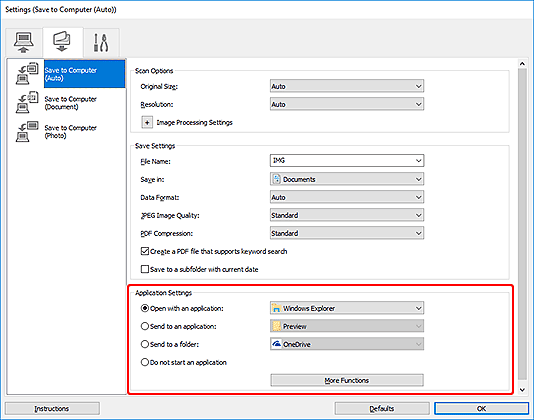Screen dimensions: 534x420
Task: Click the Defaults button
Action: tap(382, 408)
